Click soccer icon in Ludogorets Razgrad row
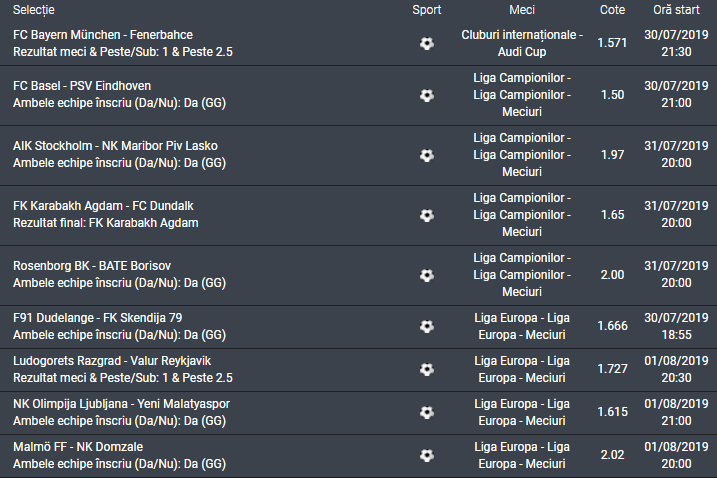Viewport: 717px width, 478px height. [x=427, y=369]
